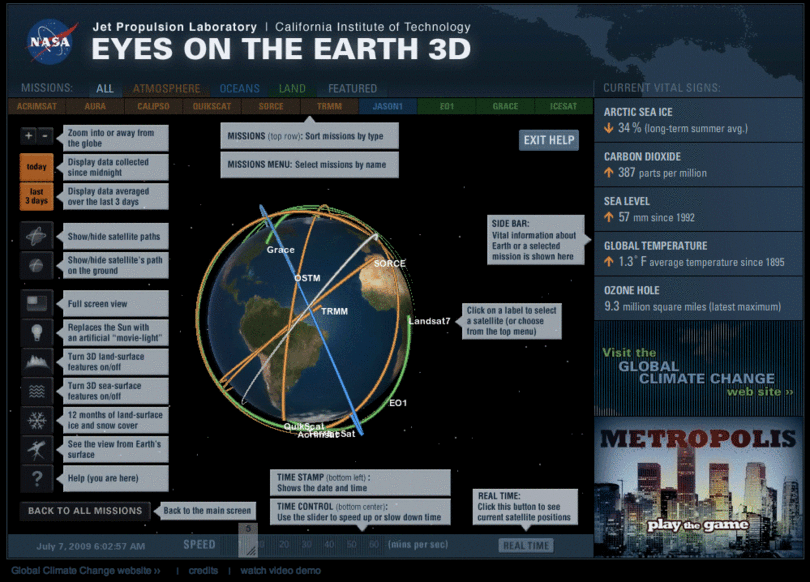Choose CALIPSO in missions menu
This screenshot has height=582, width=810.
click(153, 106)
